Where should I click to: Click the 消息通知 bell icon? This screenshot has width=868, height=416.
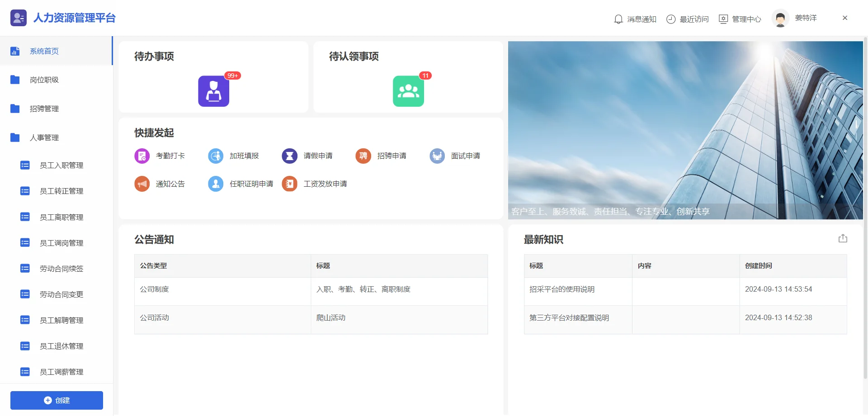coord(618,19)
